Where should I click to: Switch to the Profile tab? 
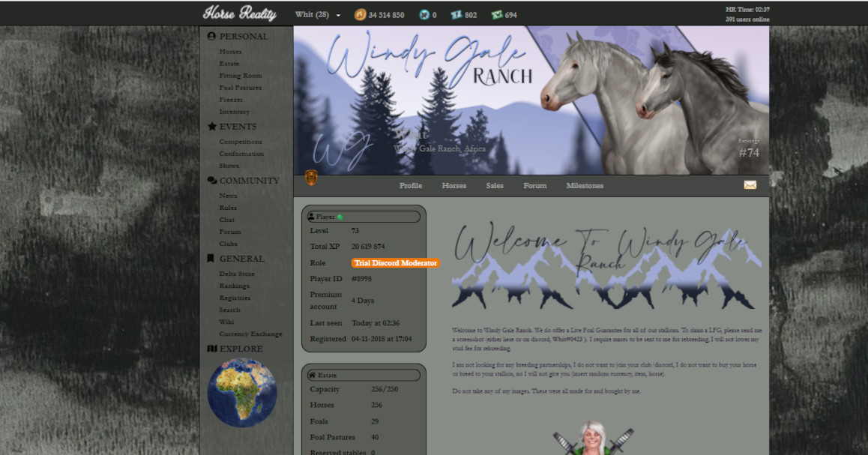pos(411,185)
